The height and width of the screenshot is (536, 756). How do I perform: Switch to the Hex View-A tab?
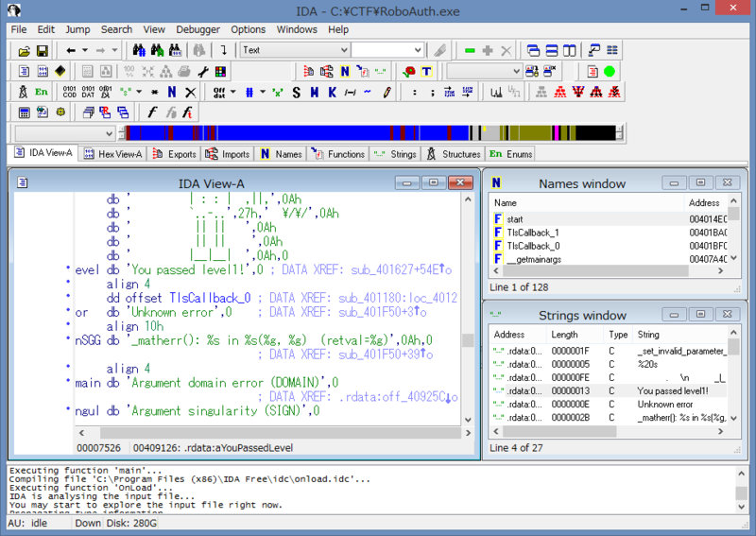tap(112, 154)
